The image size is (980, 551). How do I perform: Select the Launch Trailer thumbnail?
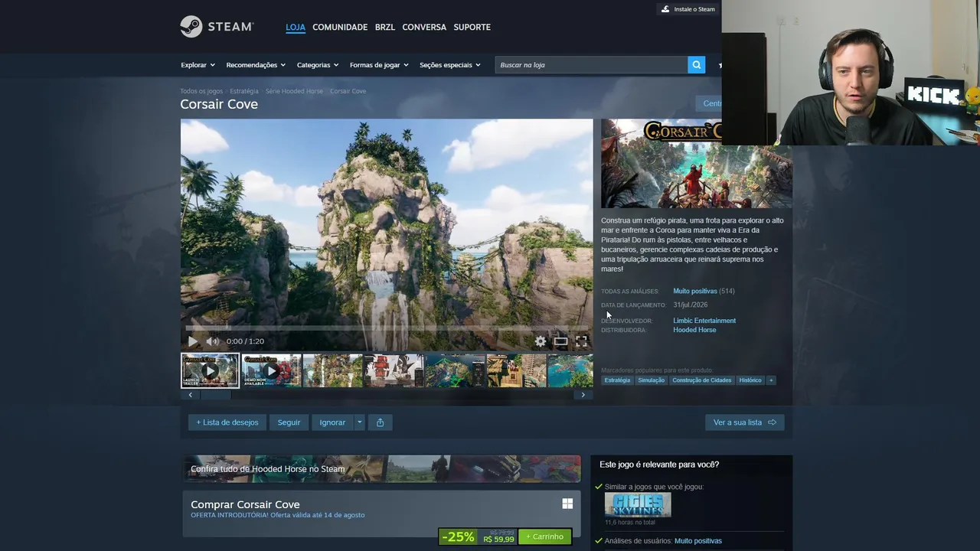pos(210,370)
